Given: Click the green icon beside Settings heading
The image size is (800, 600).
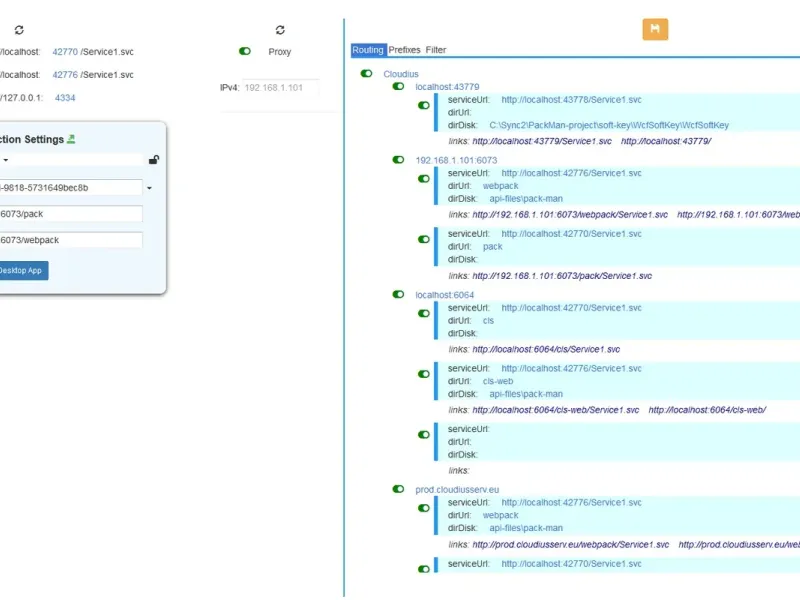Looking at the screenshot, I should point(71,139).
